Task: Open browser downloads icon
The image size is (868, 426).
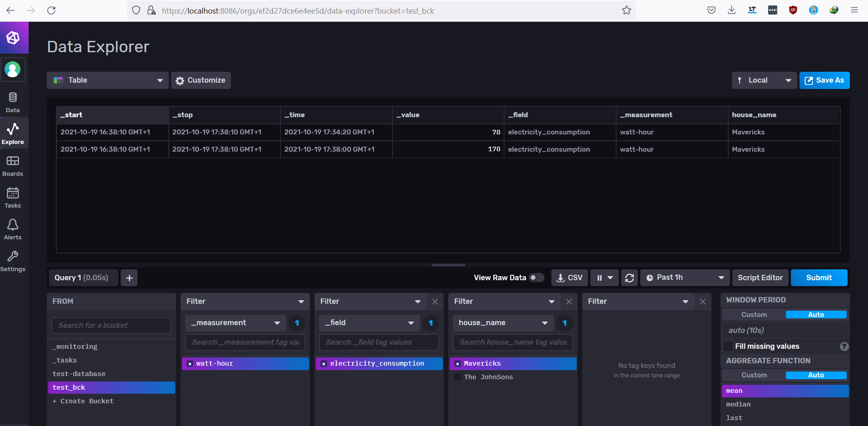Action: [x=731, y=10]
